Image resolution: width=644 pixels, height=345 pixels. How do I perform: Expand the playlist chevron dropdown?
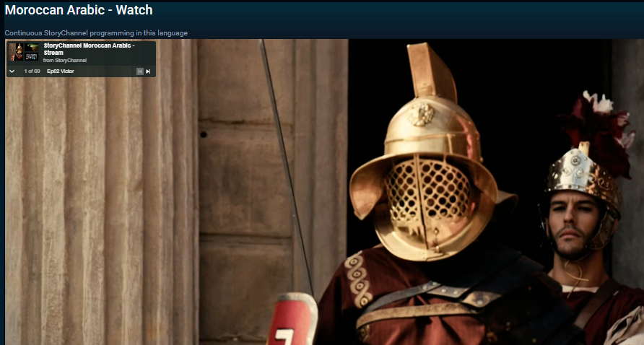click(x=12, y=71)
